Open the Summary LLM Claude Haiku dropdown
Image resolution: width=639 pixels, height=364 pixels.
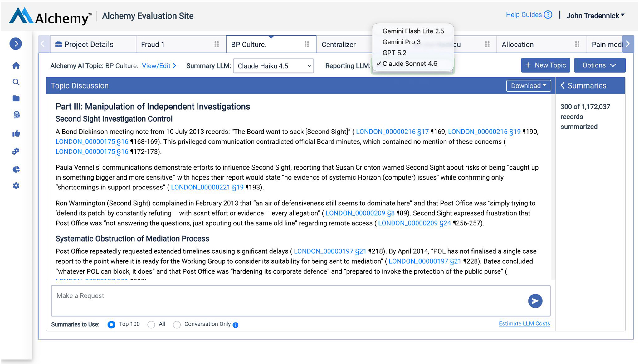pos(273,66)
